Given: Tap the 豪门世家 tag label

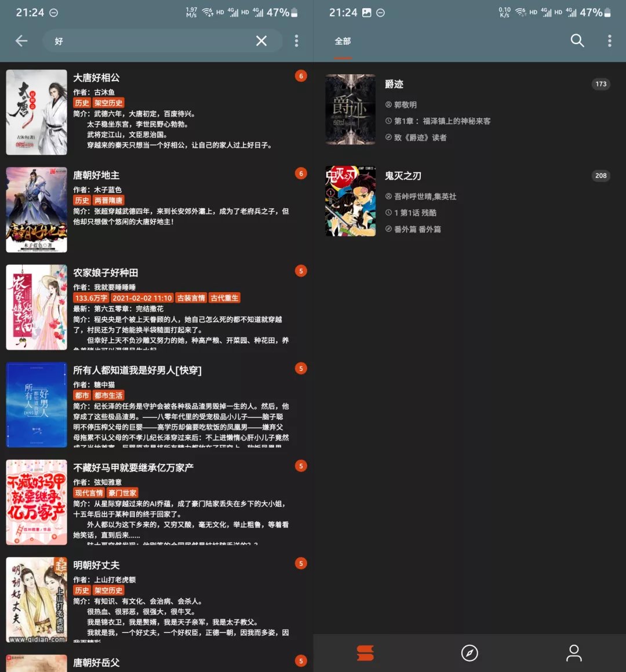Looking at the screenshot, I should [122, 493].
